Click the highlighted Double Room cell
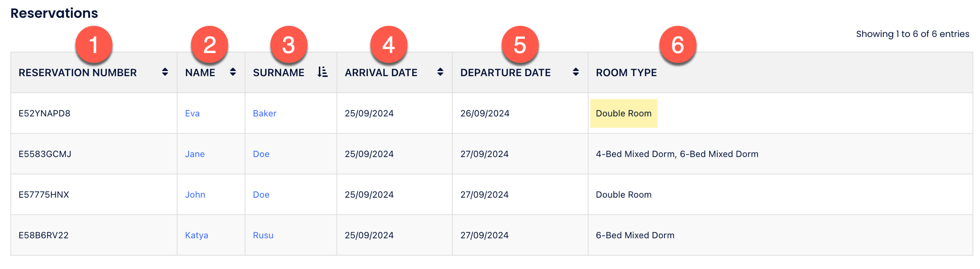 (x=624, y=113)
